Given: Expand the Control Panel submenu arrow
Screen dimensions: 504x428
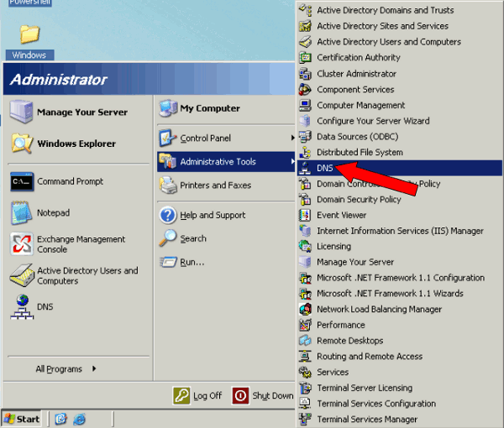Looking at the screenshot, I should (292, 138).
